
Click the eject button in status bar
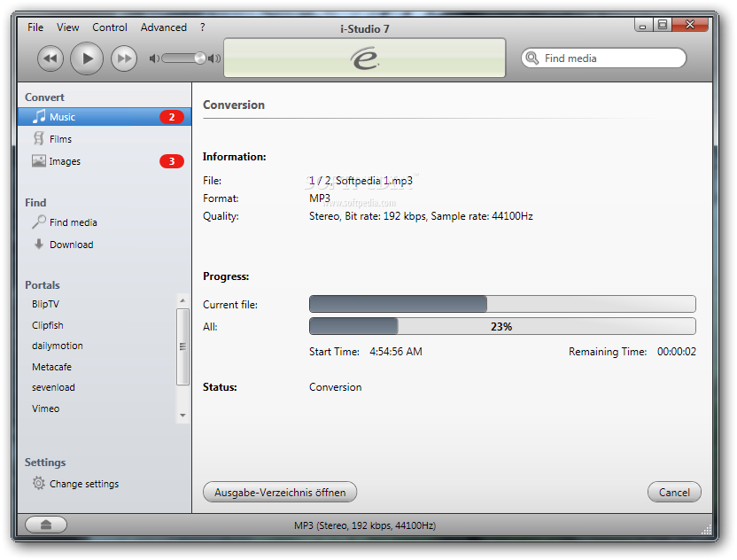45,525
